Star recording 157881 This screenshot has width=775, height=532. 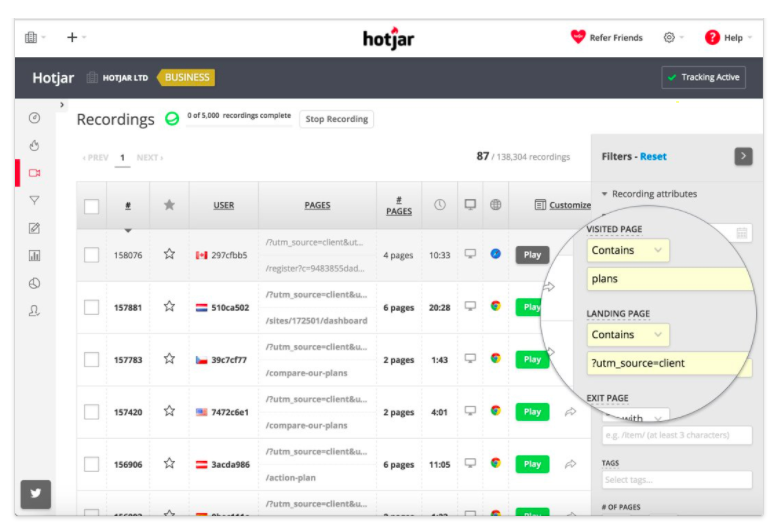(x=169, y=307)
